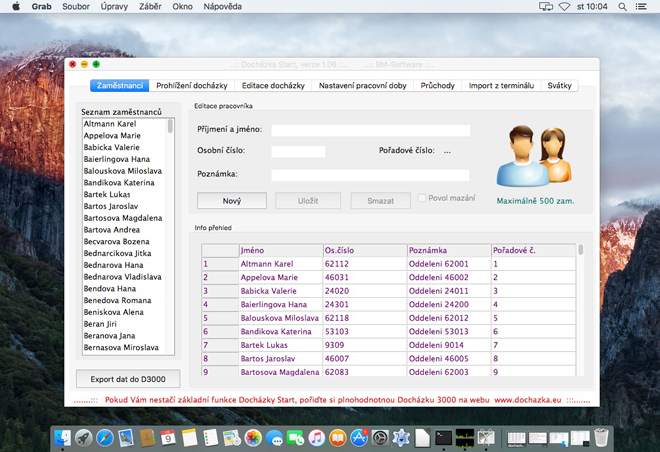Open Trash in the Dock
Viewport: 660px width, 452px height.
tap(602, 438)
